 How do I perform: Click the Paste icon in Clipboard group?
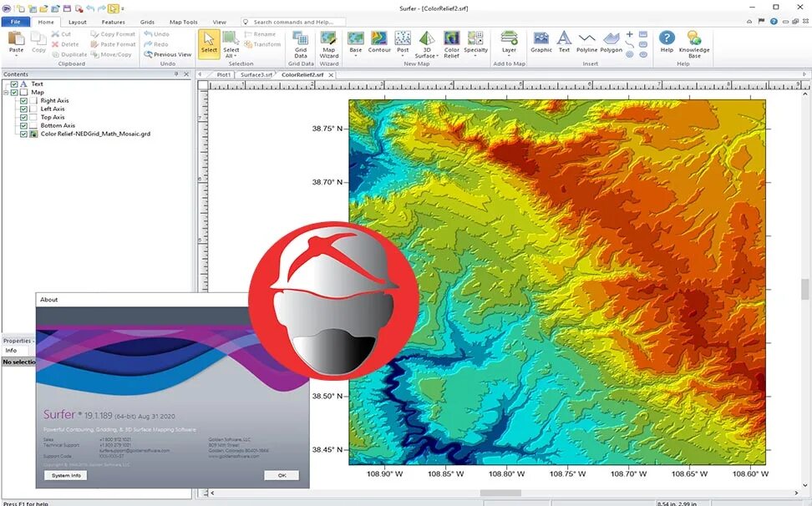pos(16,38)
